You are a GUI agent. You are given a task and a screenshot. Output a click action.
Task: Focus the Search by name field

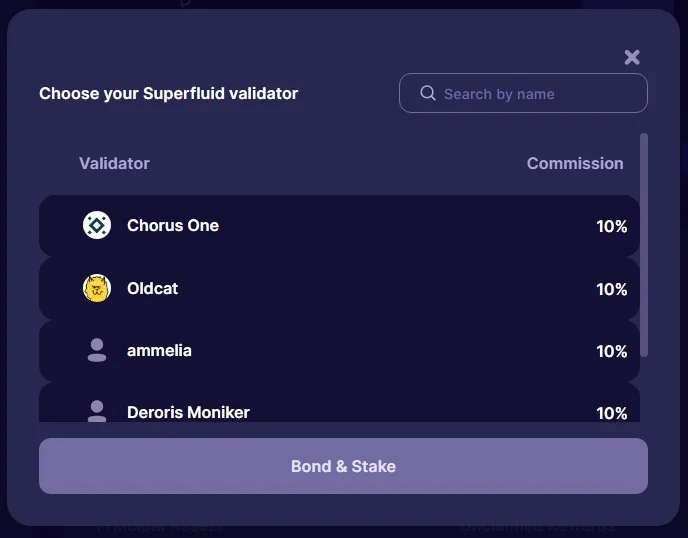tap(523, 93)
